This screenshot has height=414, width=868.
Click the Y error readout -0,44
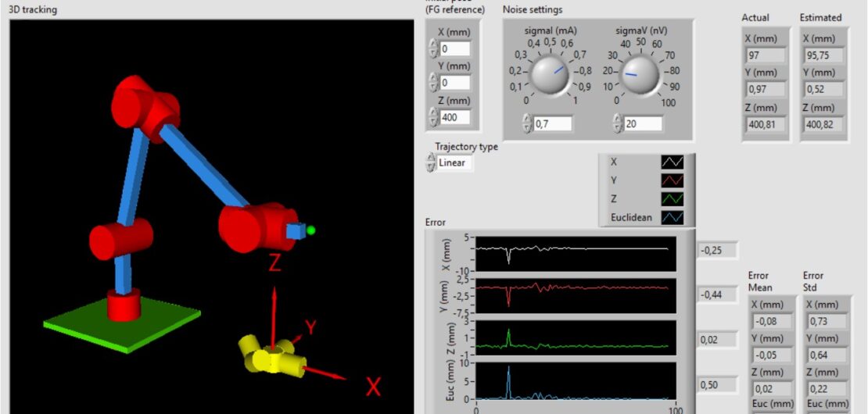click(x=717, y=294)
